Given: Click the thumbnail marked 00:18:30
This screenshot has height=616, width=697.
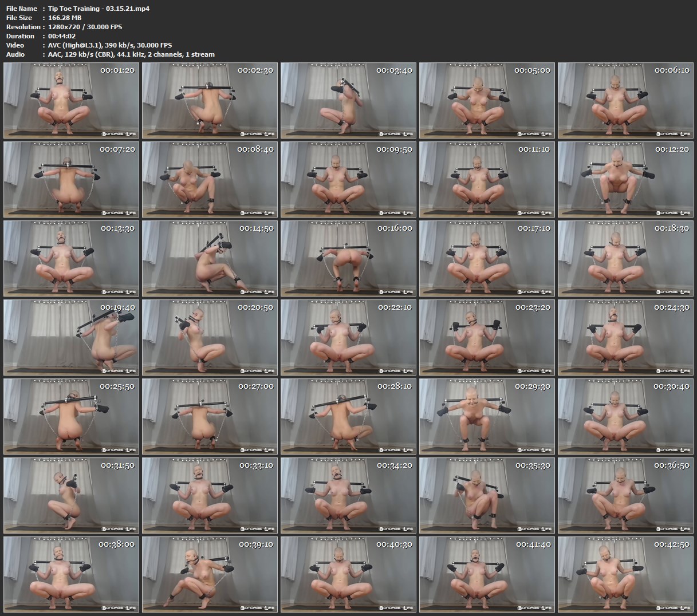Looking at the screenshot, I should click(x=625, y=259).
